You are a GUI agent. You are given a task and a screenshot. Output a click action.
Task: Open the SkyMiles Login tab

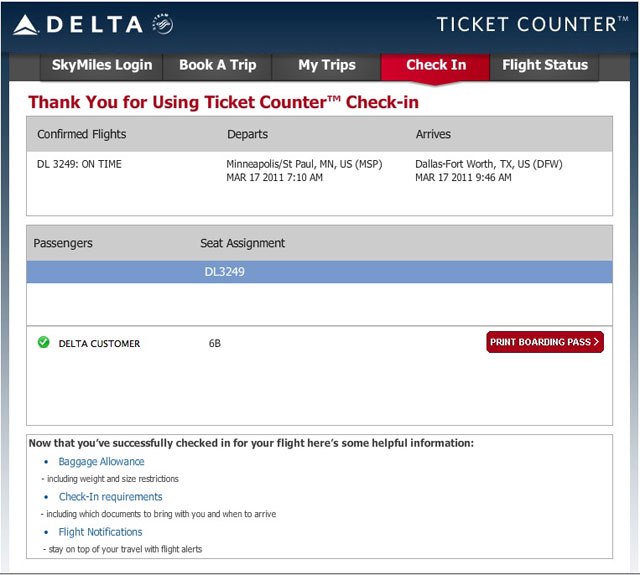click(102, 65)
